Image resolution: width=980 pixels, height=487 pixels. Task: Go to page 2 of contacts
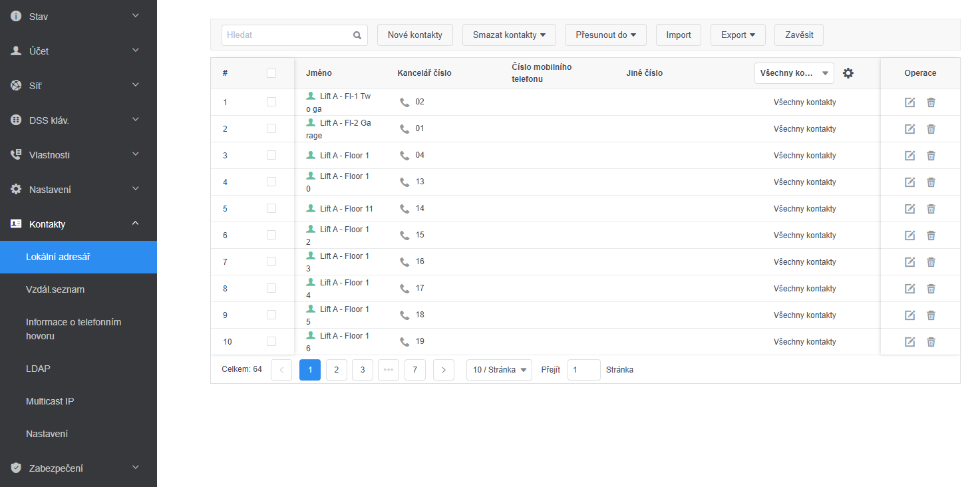[x=337, y=370]
